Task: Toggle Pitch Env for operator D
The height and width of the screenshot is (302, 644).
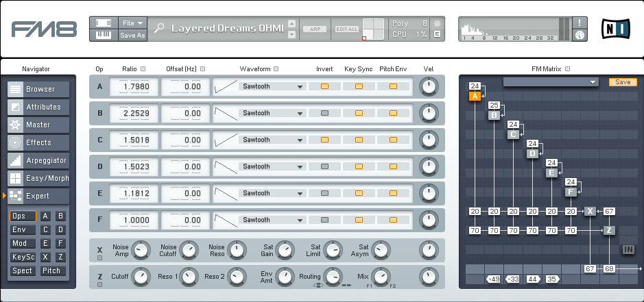Action: pyautogui.click(x=393, y=166)
